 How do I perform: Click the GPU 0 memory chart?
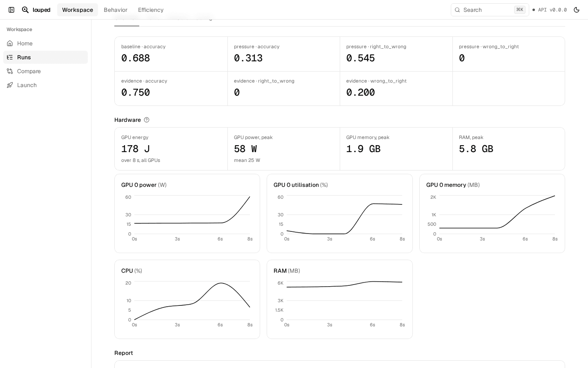point(492,213)
